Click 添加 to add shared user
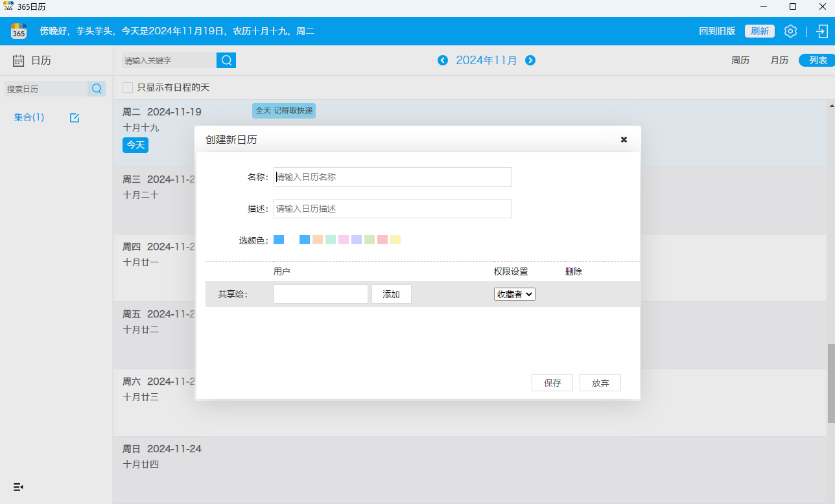The image size is (835, 504). point(391,294)
